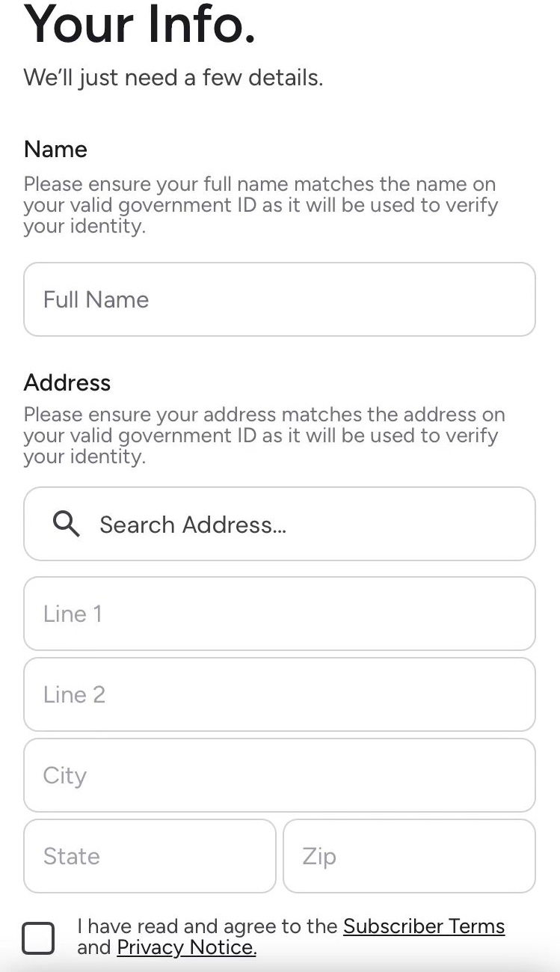Click the 'I have read and agree' text
Image resolution: width=560 pixels, height=972 pixels.
pos(208,926)
